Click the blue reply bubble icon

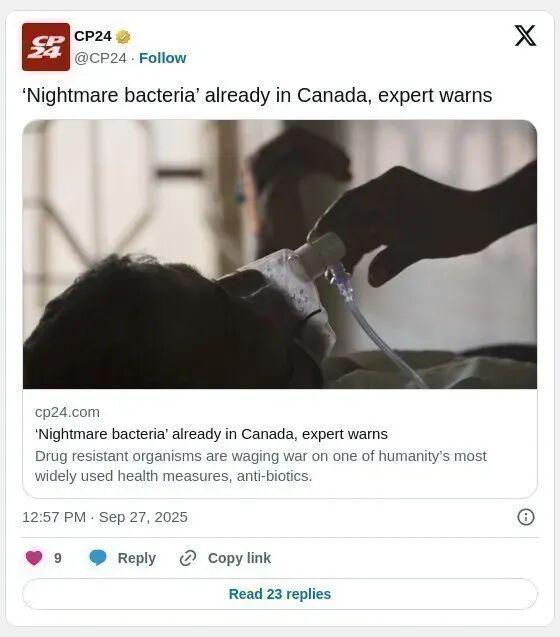(98, 557)
